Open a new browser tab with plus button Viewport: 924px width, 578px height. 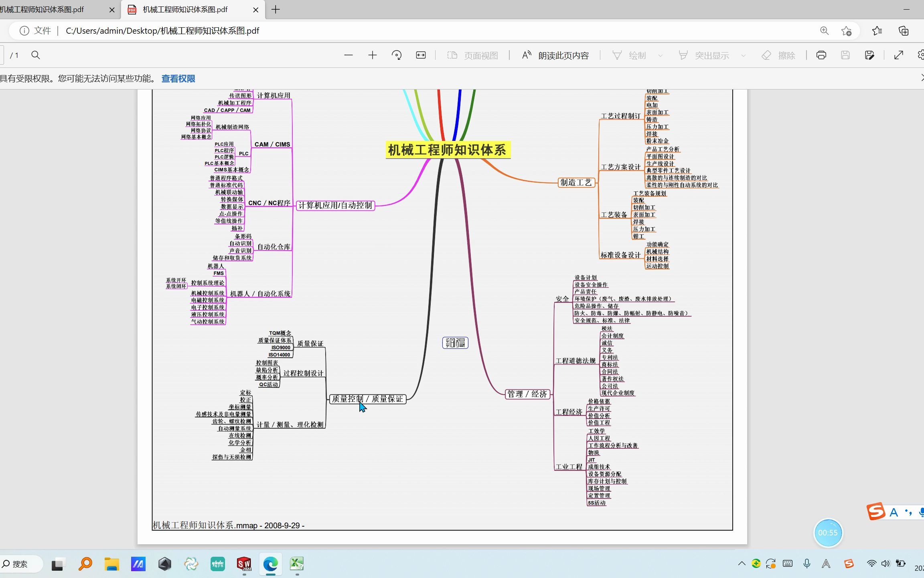tap(276, 10)
